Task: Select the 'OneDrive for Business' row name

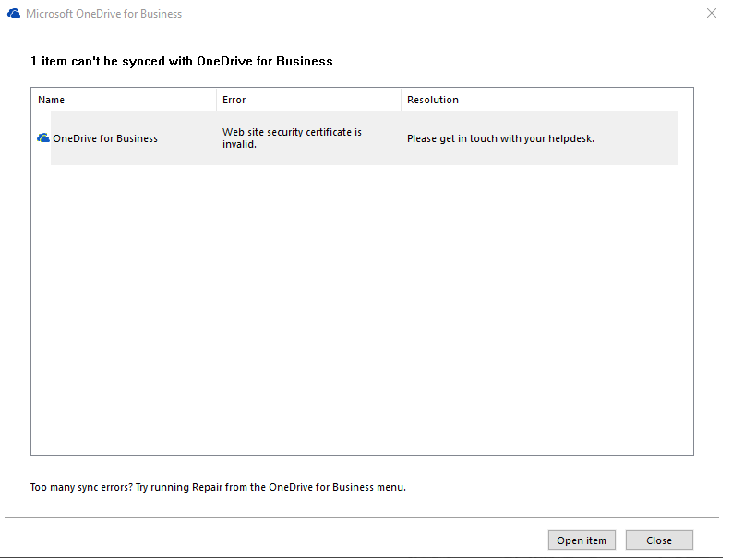Action: pyautogui.click(x=105, y=138)
